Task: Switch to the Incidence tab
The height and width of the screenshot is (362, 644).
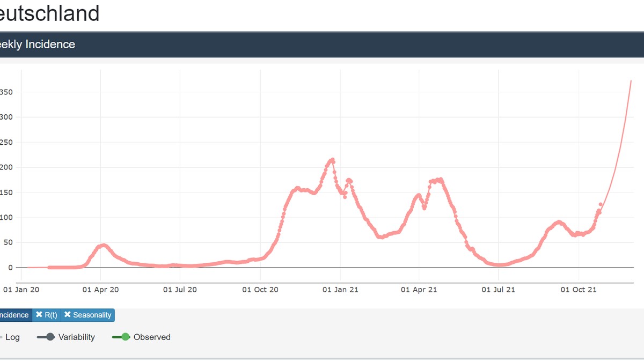Action: tap(14, 315)
